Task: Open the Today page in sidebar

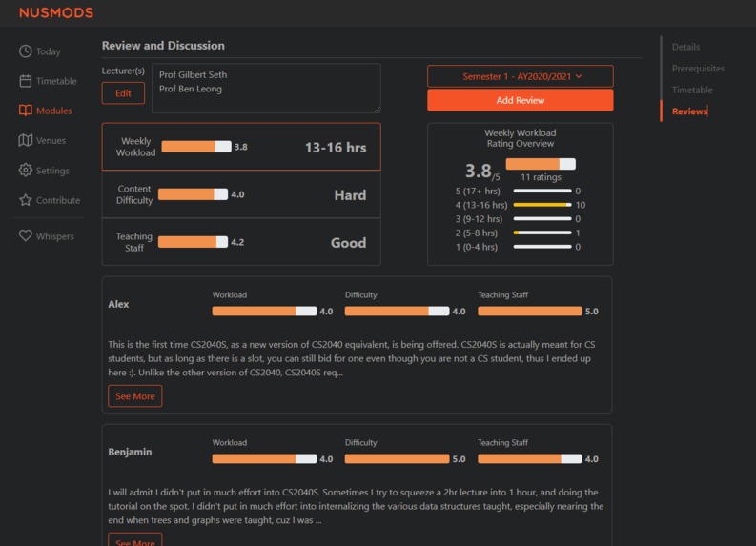Action: point(40,51)
